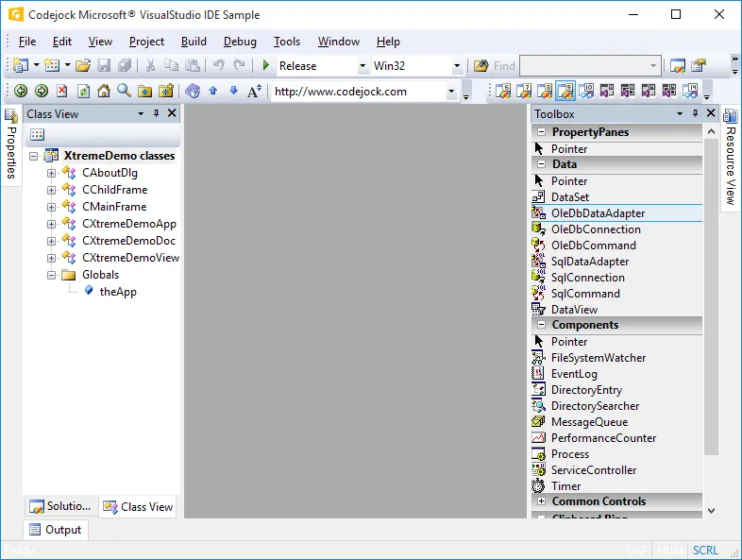Toggle the pin on the Class View pane
Image resolution: width=742 pixels, height=560 pixels.
pyautogui.click(x=156, y=113)
